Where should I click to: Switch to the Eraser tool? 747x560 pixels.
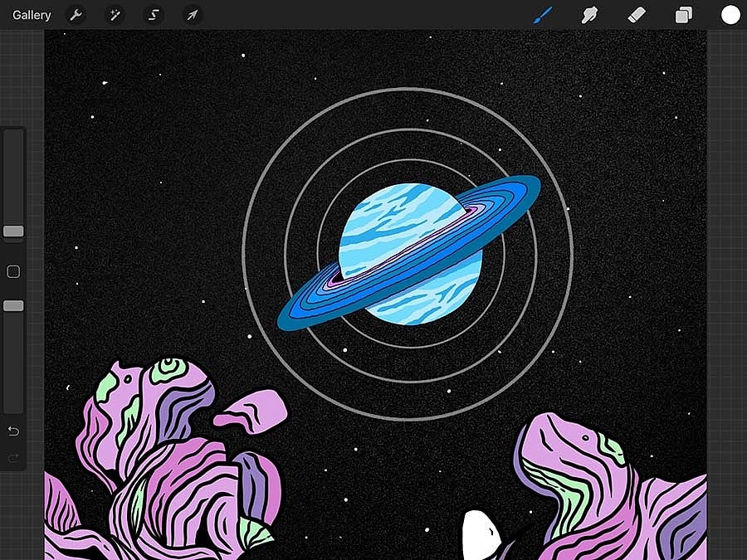[x=636, y=14]
